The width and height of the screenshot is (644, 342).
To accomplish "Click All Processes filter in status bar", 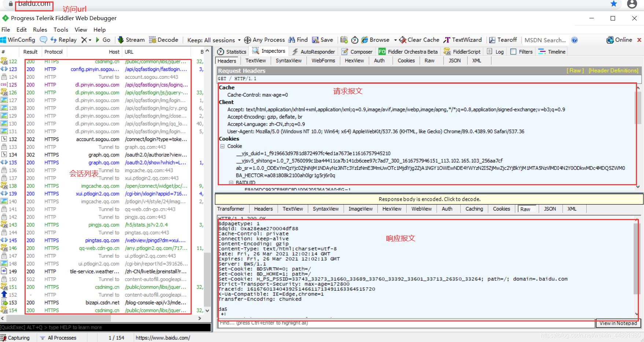I will click(x=59, y=338).
